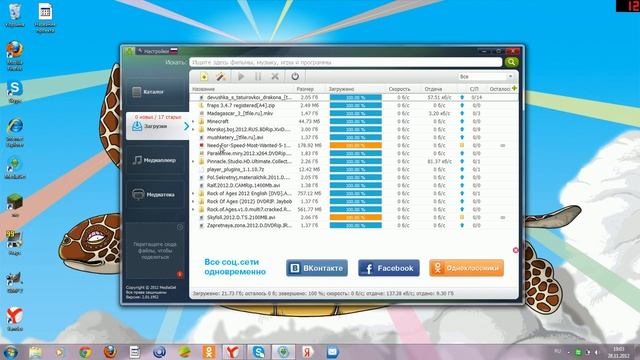640x360 pixels.
Task: Select the Madagascar_3 mkv row
Action: pos(353,113)
